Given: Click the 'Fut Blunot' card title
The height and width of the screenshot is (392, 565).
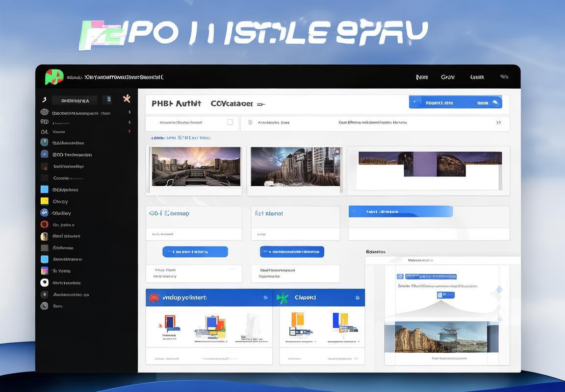Looking at the screenshot, I should click(269, 214).
